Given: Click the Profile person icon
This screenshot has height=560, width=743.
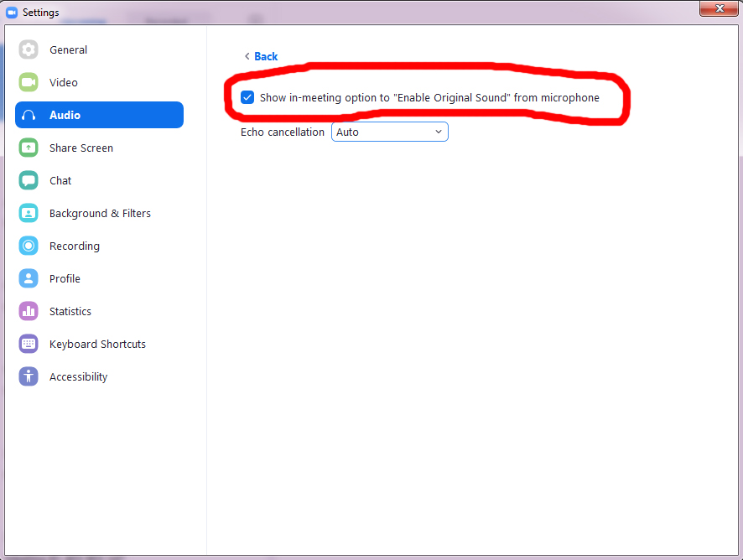Looking at the screenshot, I should click(29, 278).
